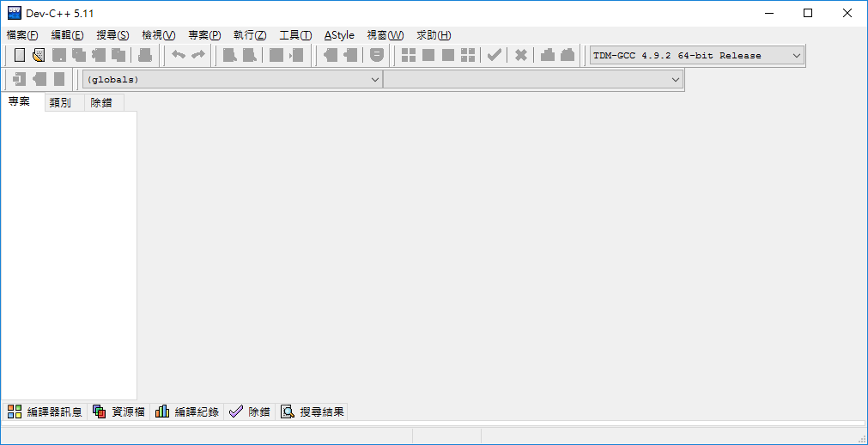Show the 編譯器訊息 bottom tab
The image size is (868, 445).
(x=45, y=411)
